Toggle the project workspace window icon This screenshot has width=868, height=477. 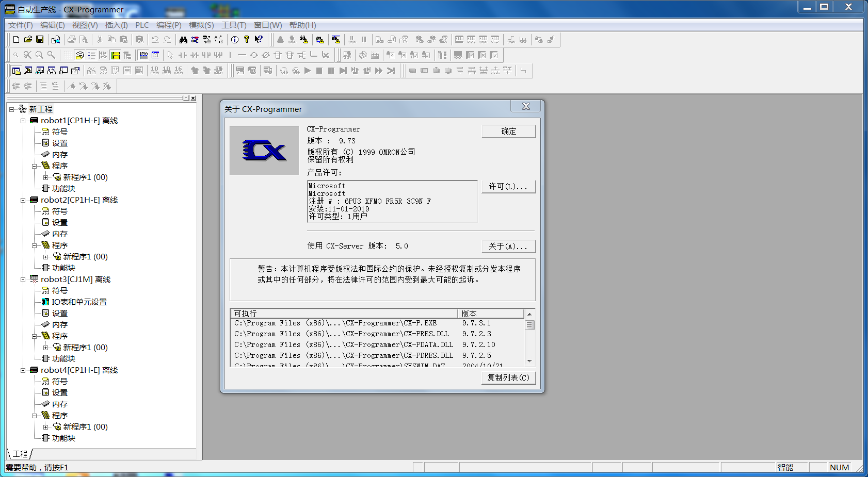click(16, 71)
